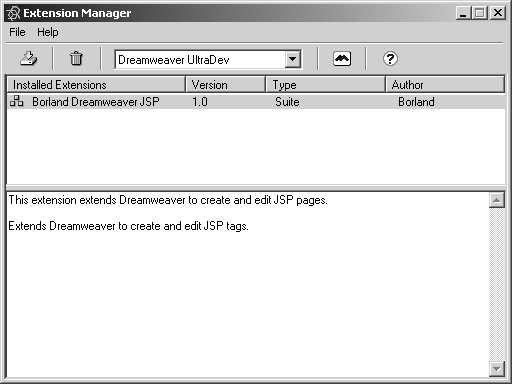Close the Extension Manager window
The width and height of the screenshot is (512, 384).
pyautogui.click(x=498, y=13)
